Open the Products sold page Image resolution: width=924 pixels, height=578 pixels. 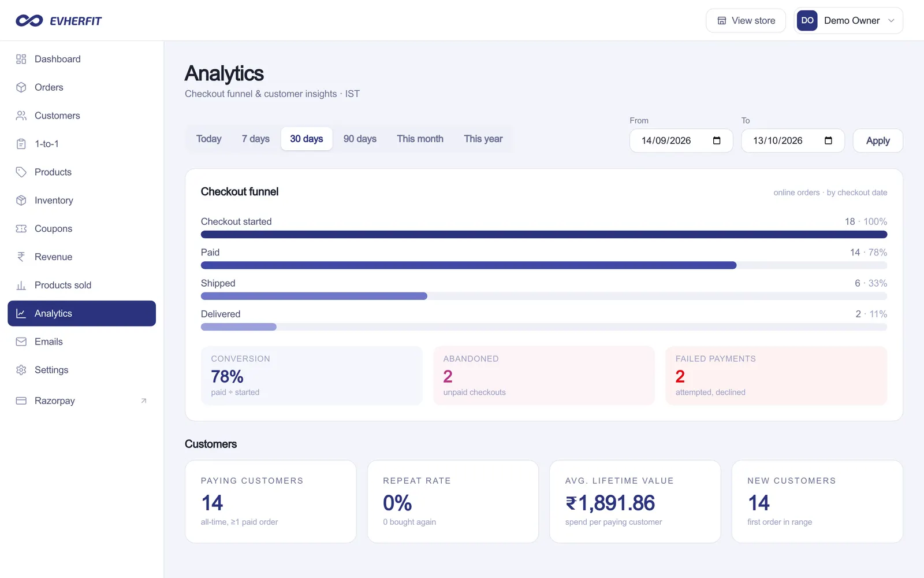(x=81, y=286)
